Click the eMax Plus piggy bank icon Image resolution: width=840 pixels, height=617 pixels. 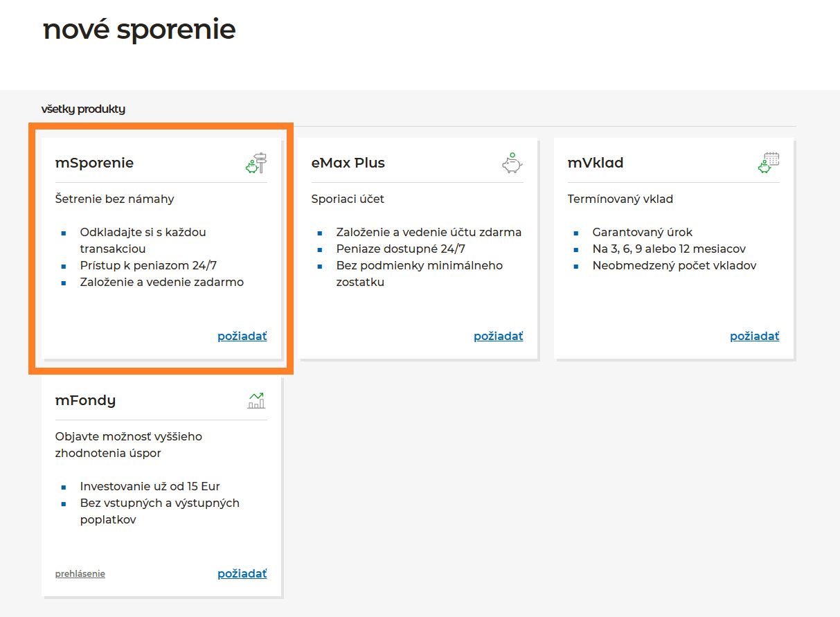coord(512,163)
